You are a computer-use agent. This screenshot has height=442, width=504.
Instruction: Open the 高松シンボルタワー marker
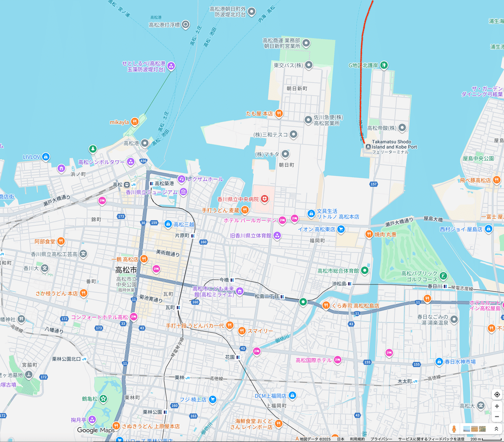(x=131, y=162)
